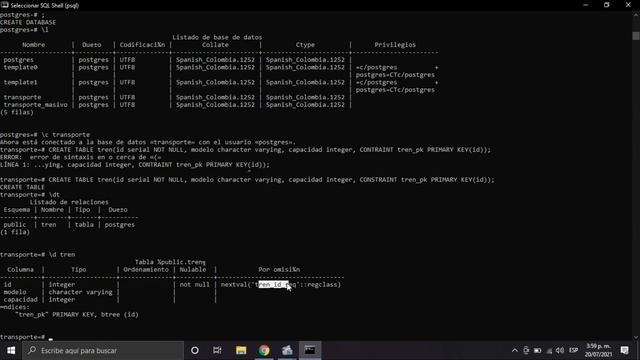Click the 'Seleccionar SQL Shell (psql)' window title
This screenshot has width=640, height=360.
[x=44, y=5]
